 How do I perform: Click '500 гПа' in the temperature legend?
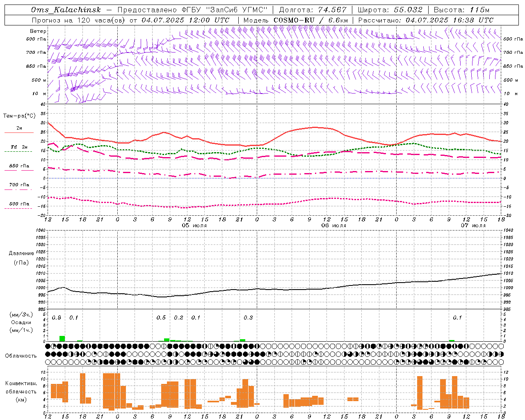click(19, 204)
